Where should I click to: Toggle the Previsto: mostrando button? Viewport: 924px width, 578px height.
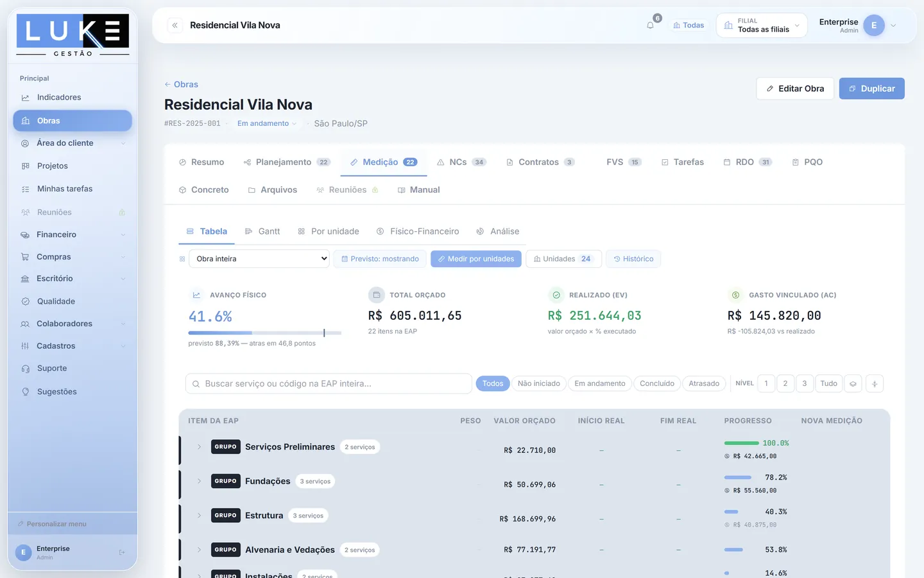coord(380,259)
